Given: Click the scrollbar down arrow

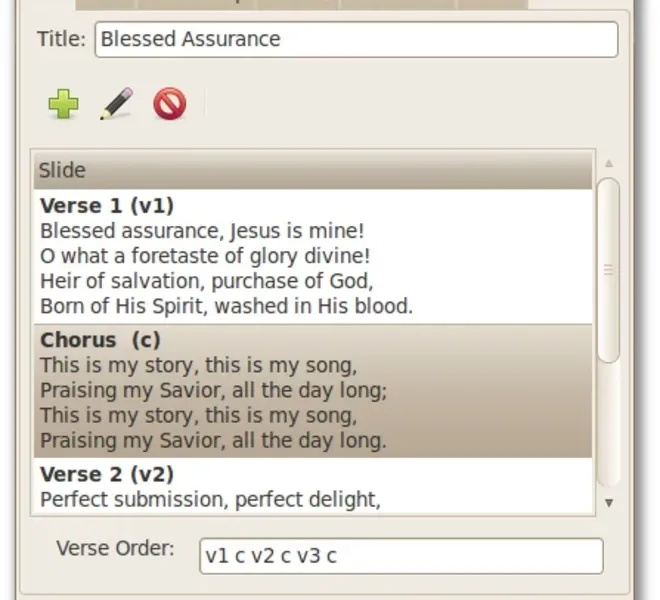Looking at the screenshot, I should pyautogui.click(x=609, y=502).
